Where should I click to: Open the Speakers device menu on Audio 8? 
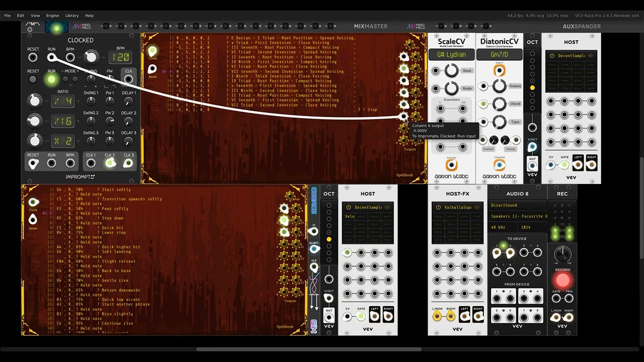click(x=517, y=216)
